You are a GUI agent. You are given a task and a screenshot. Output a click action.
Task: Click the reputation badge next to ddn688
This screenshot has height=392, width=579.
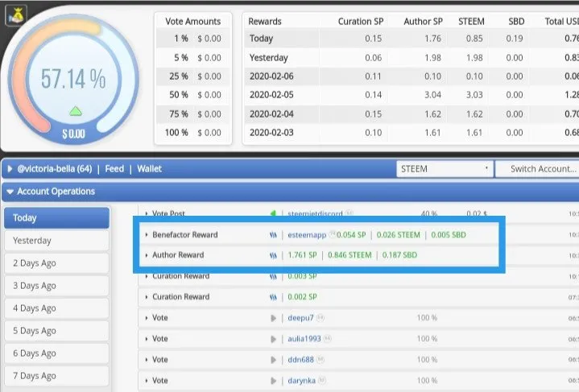pos(321,359)
